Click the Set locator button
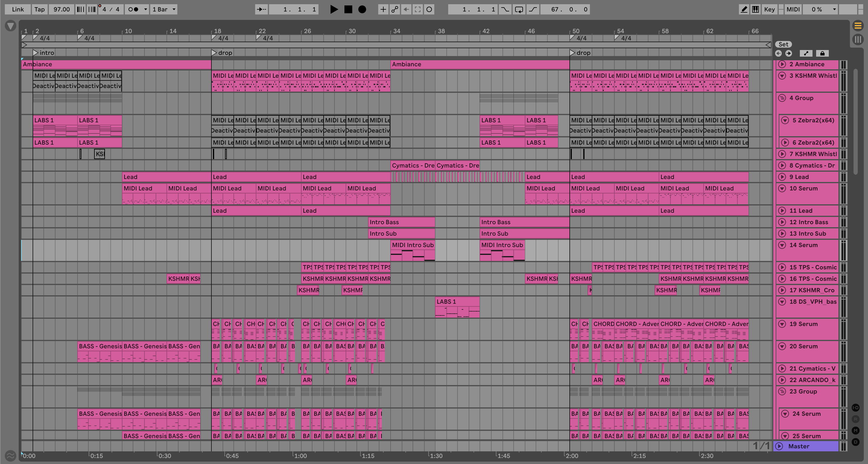This screenshot has width=868, height=464. click(783, 45)
